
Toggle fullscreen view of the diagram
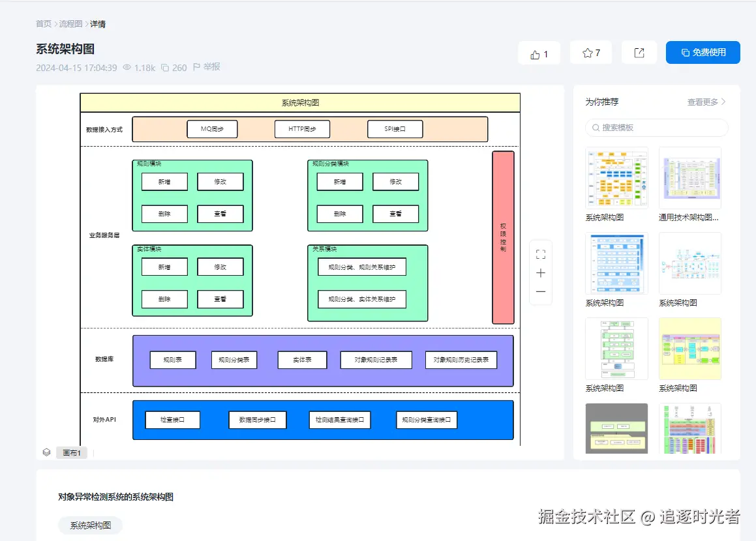pyautogui.click(x=540, y=254)
